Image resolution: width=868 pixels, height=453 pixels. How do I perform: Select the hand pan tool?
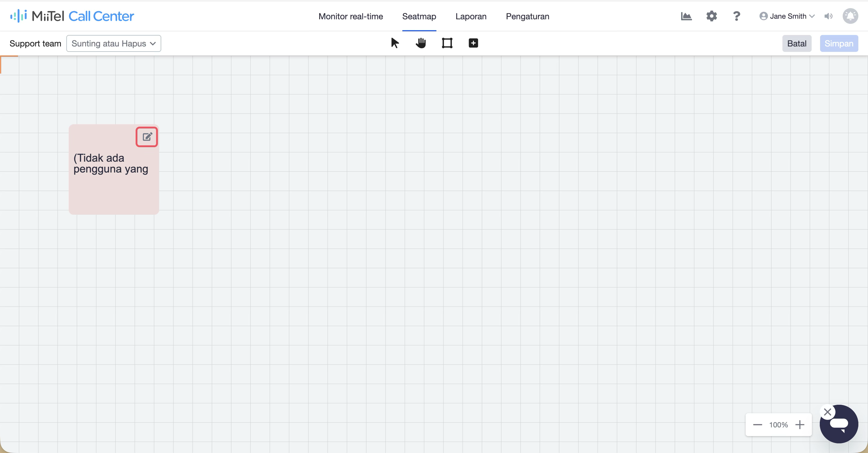click(421, 43)
